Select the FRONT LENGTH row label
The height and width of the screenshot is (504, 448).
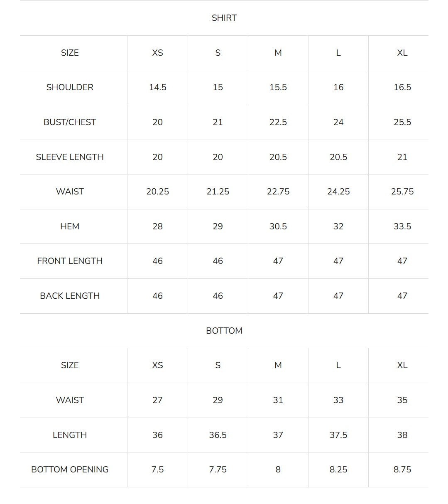70,261
